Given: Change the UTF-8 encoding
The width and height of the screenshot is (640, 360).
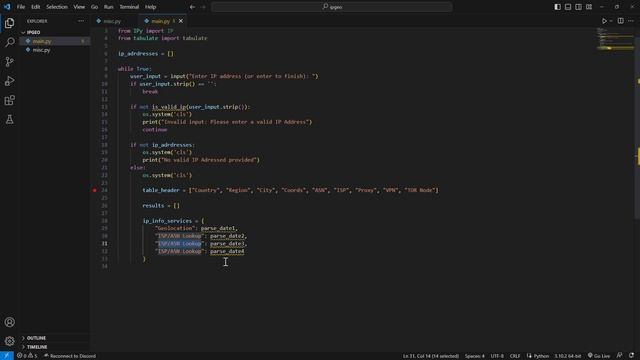Looking at the screenshot, I should (x=497, y=356).
